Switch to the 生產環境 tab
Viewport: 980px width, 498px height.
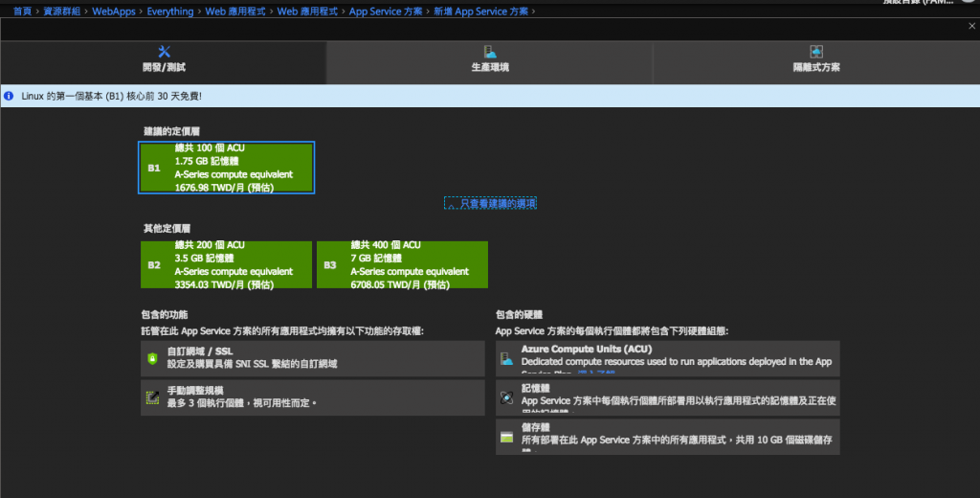(489, 62)
